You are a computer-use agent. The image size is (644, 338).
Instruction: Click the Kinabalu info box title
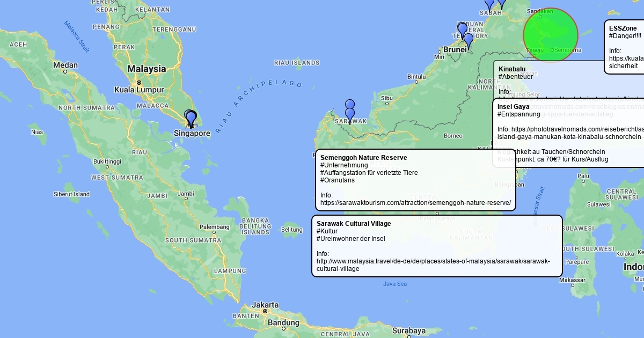[x=512, y=69]
